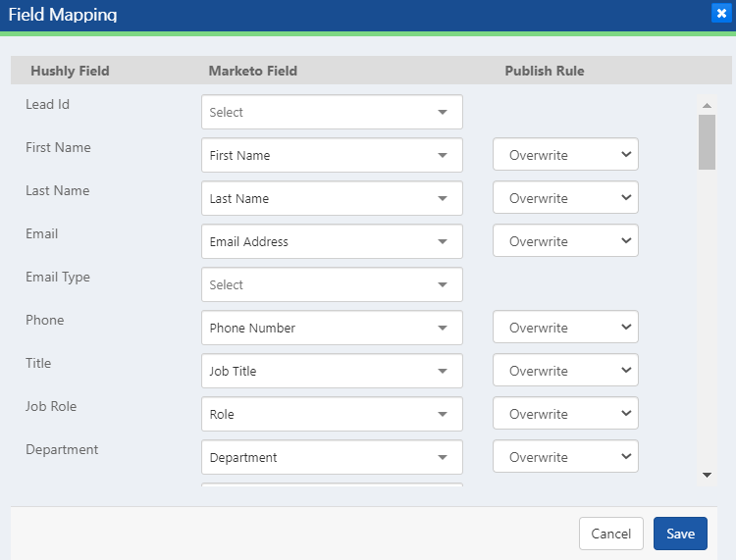
Task: Change the Last Name publish rule Overwrite
Action: point(565,197)
